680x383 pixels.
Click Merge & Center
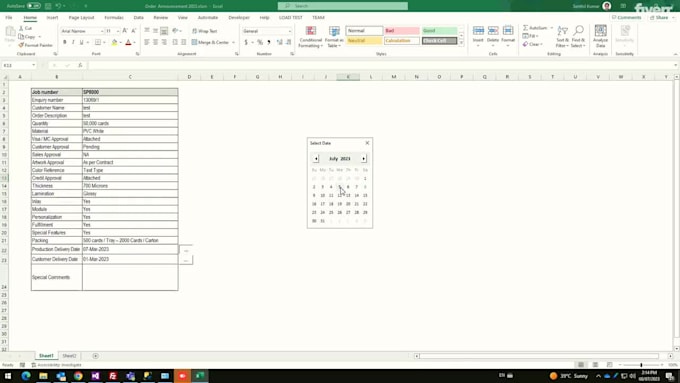point(210,43)
